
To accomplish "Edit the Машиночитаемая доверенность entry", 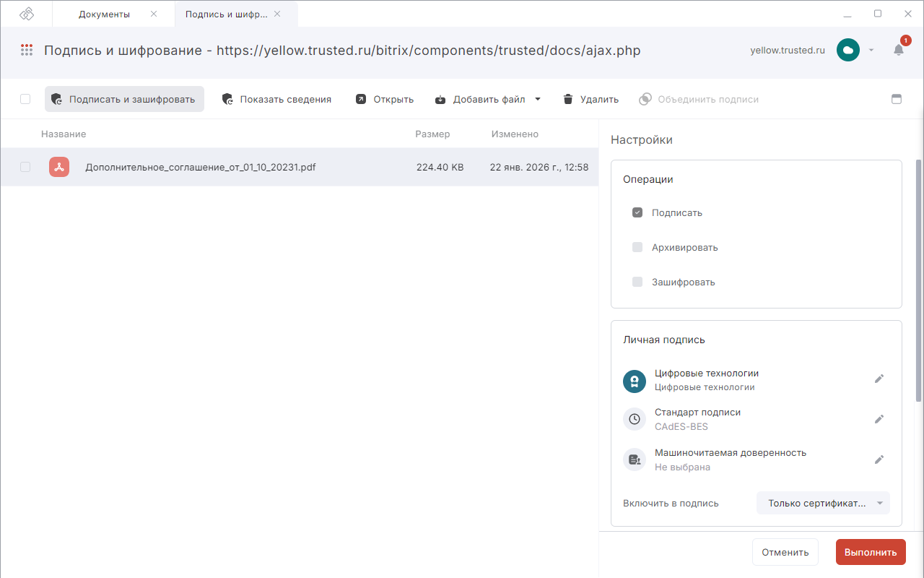I will pyautogui.click(x=879, y=460).
